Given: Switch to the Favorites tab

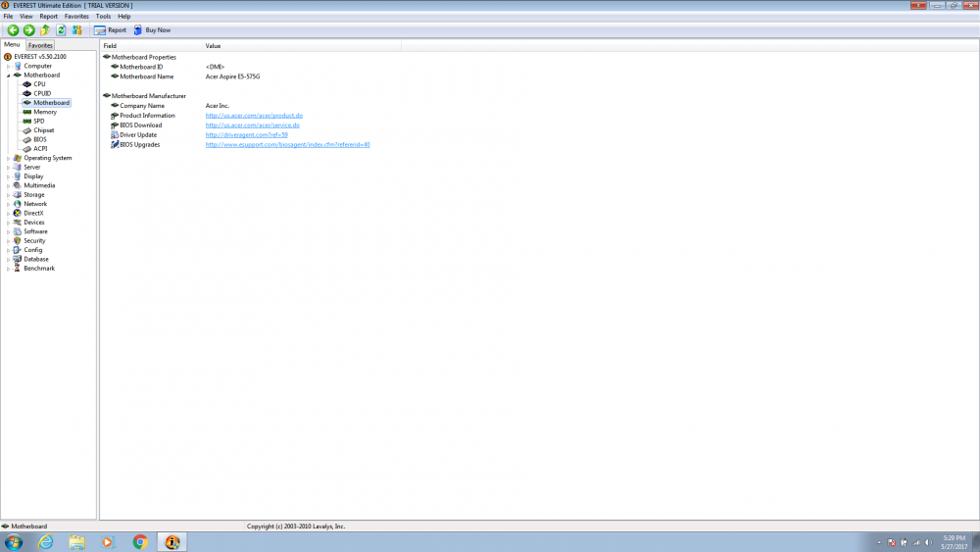Looking at the screenshot, I should pos(40,45).
